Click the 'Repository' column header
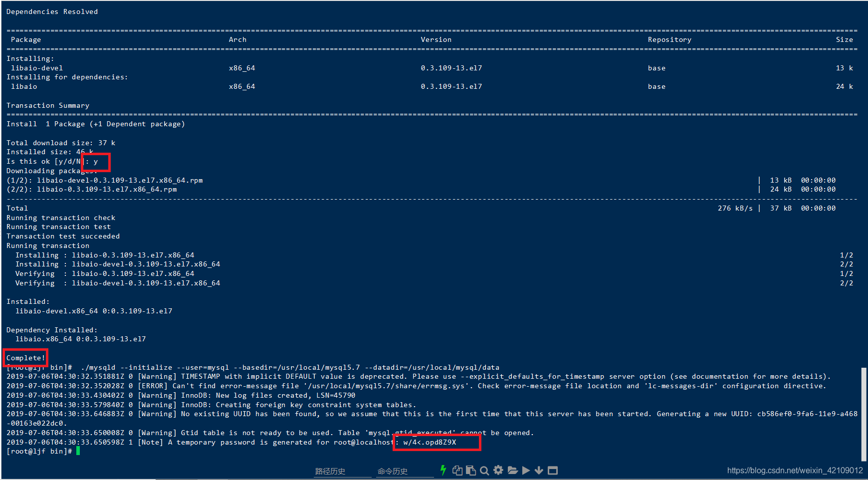 [669, 39]
